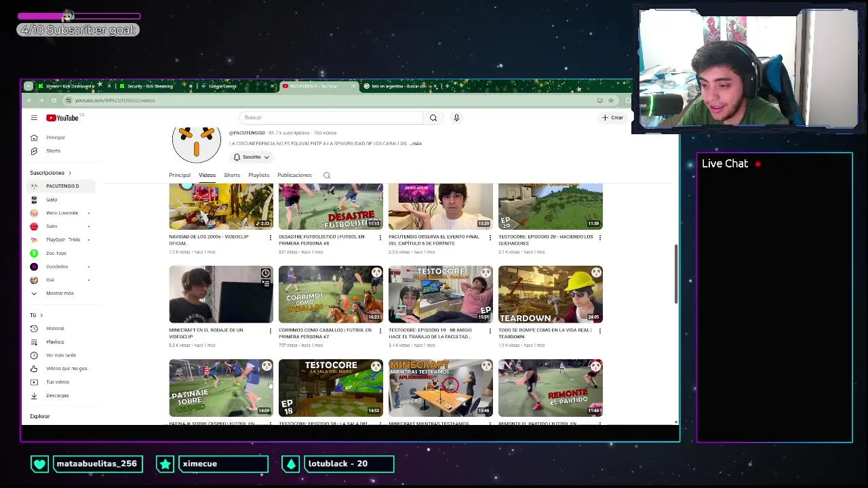Open options menu for Desastre Futbolistico video
This screenshot has width=868, height=488.
click(380, 238)
